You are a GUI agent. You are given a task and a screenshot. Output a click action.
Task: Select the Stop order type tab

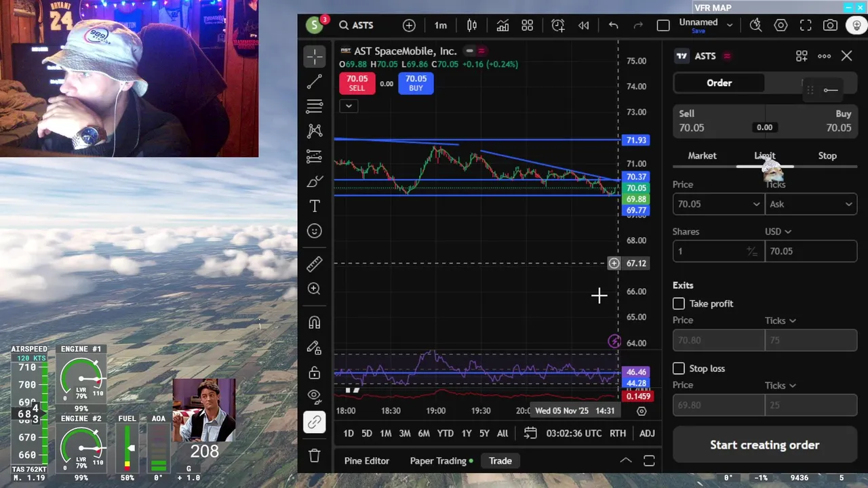click(827, 156)
